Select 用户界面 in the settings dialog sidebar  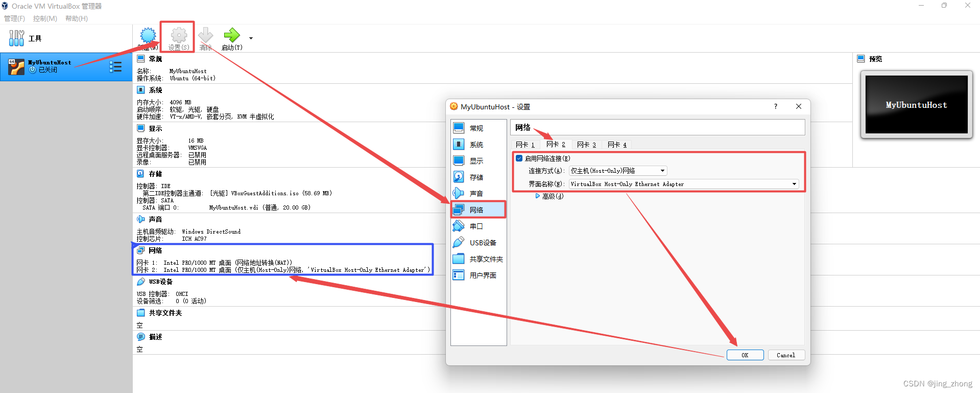[479, 275]
